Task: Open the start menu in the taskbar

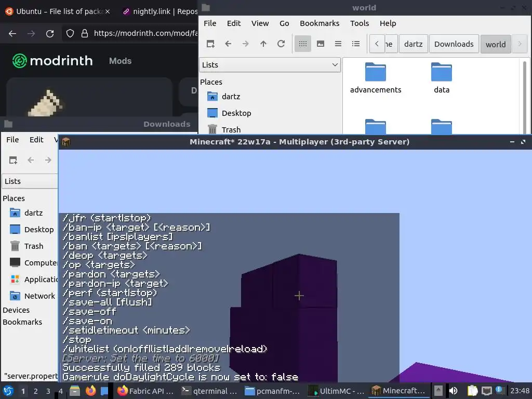Action: click(8, 391)
